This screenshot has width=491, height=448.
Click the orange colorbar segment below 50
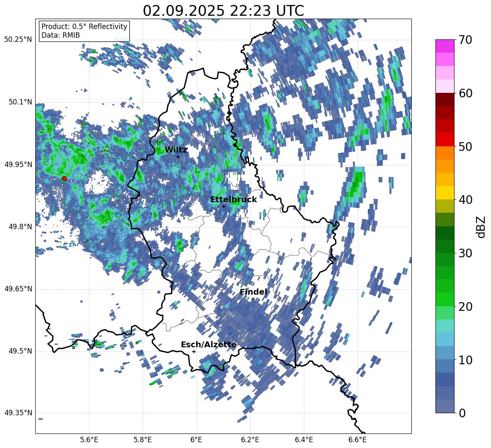(445, 153)
